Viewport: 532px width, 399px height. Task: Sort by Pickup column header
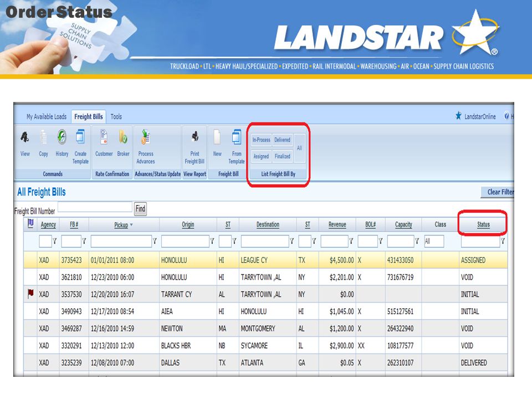pyautogui.click(x=121, y=225)
